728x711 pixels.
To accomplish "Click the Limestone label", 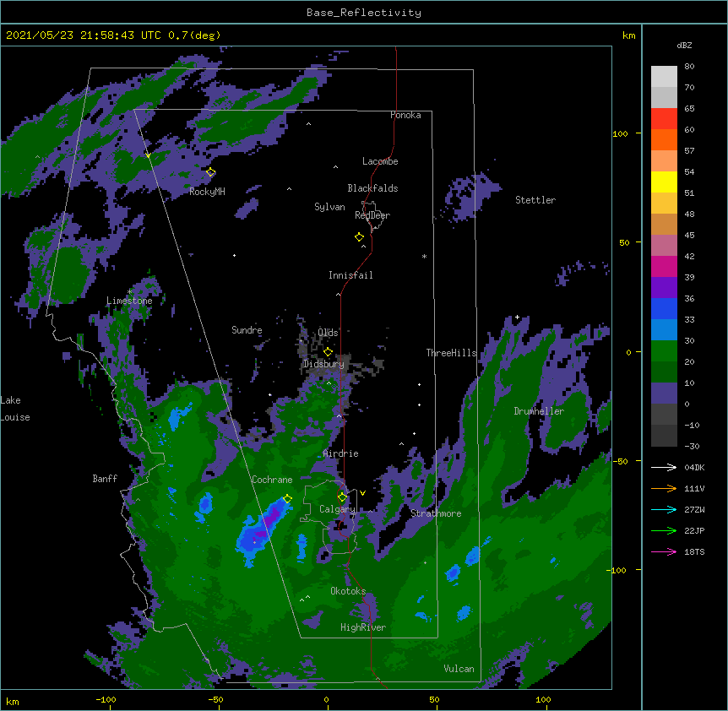I will 129,301.
